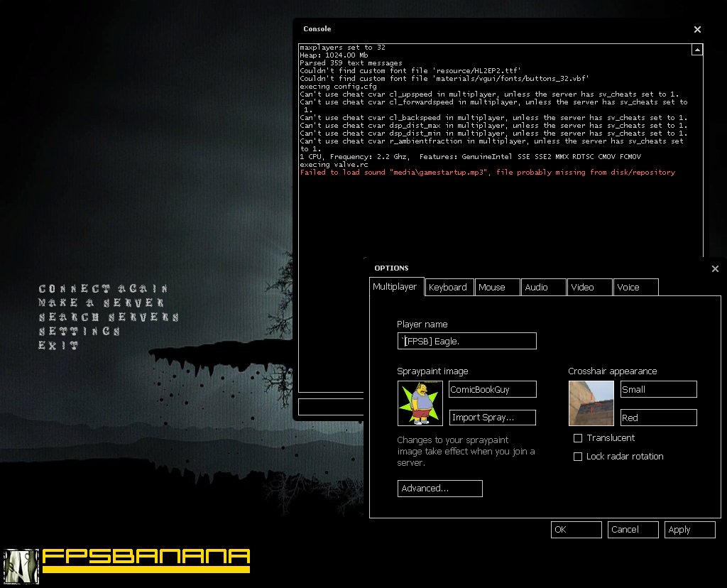Viewport: 727px width, 588px height.
Task: Open the crosshair color dropdown set to Red
Action: (x=658, y=418)
